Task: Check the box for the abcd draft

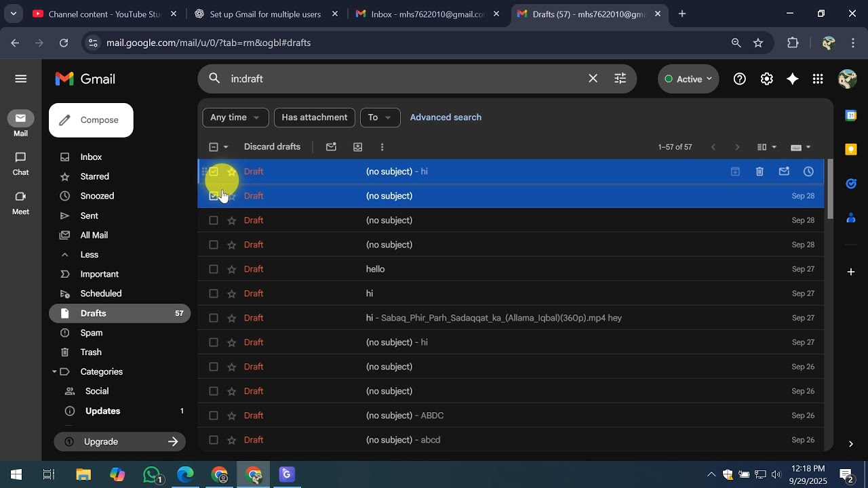Action: [x=214, y=440]
